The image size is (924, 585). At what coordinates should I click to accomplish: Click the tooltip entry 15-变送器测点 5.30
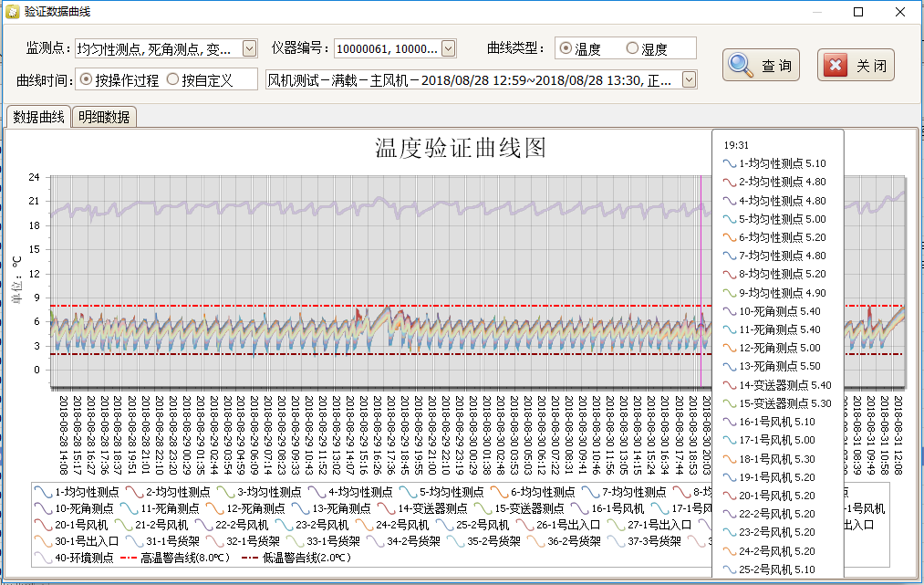point(777,403)
